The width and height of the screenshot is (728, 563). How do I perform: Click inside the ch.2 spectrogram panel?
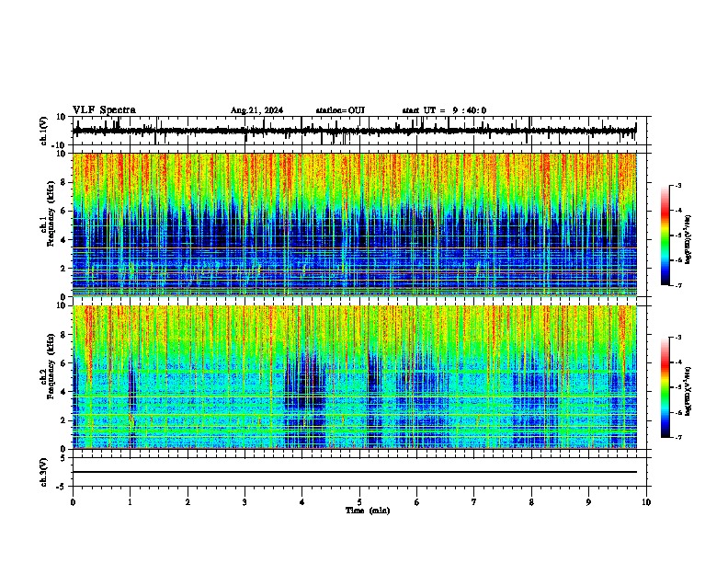click(355, 377)
